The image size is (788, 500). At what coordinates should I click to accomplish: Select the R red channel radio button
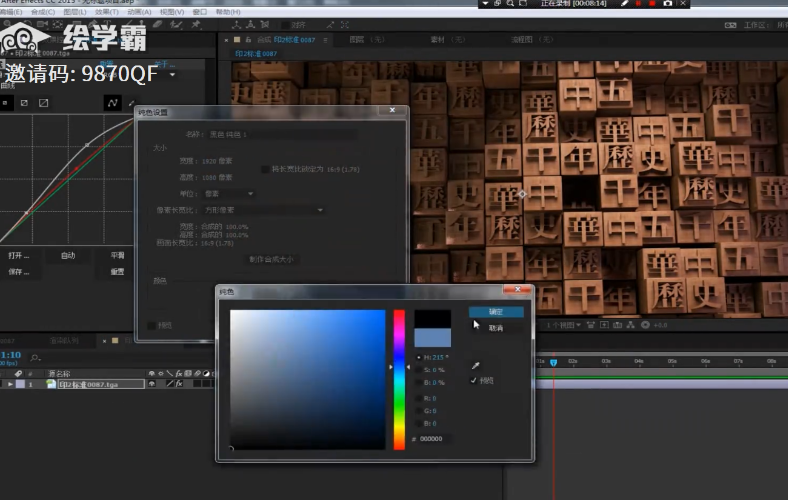coord(418,397)
